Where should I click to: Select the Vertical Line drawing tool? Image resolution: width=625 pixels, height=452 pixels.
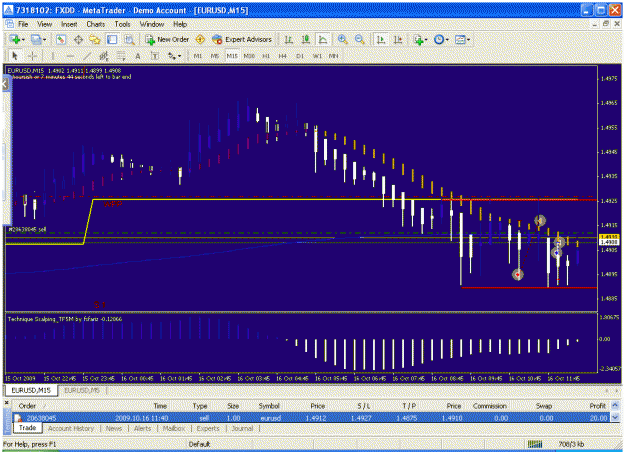click(x=53, y=56)
